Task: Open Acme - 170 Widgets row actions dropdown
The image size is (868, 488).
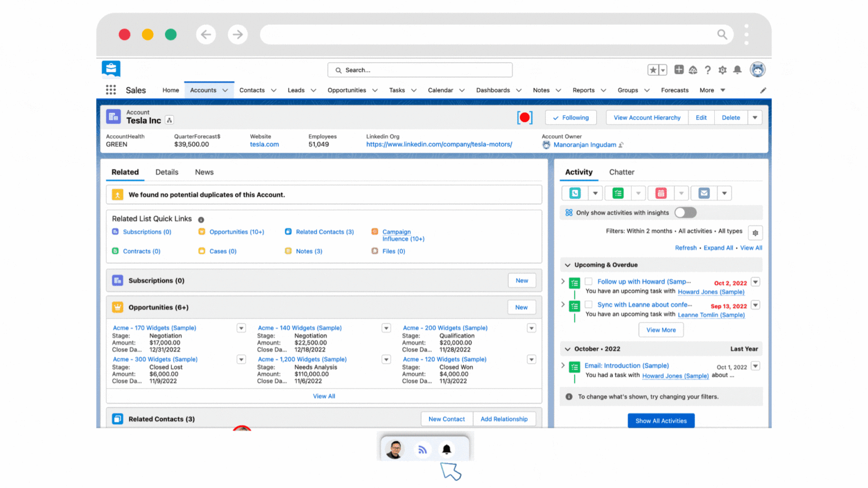Action: [x=241, y=328]
